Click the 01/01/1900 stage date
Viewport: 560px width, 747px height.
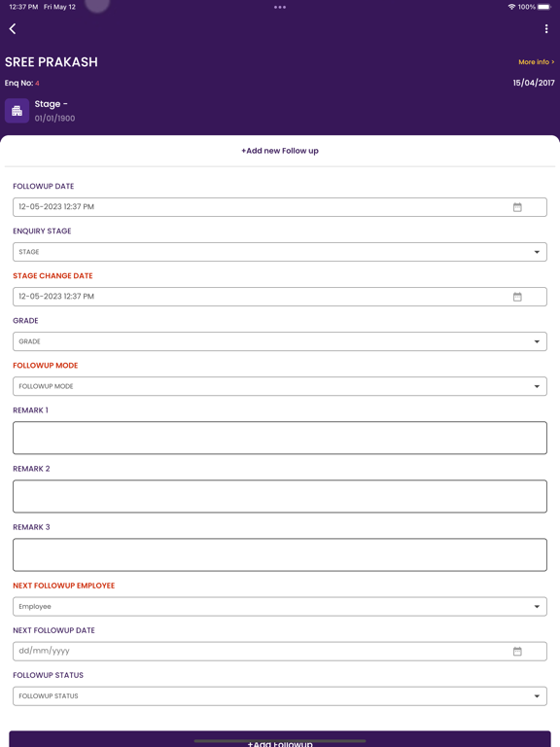point(54,118)
